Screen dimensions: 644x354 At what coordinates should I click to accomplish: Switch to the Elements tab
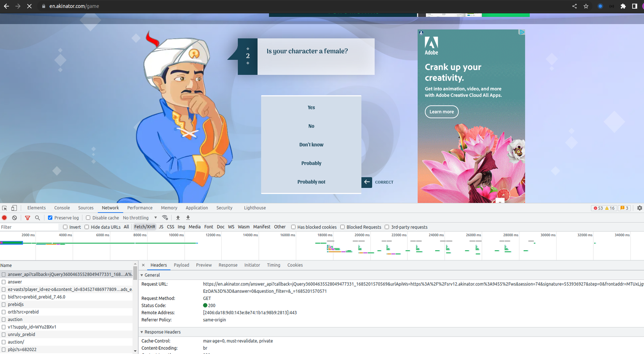pos(36,208)
